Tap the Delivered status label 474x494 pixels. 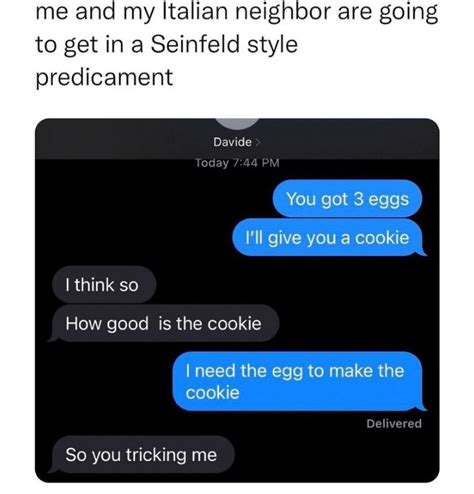pos(394,424)
